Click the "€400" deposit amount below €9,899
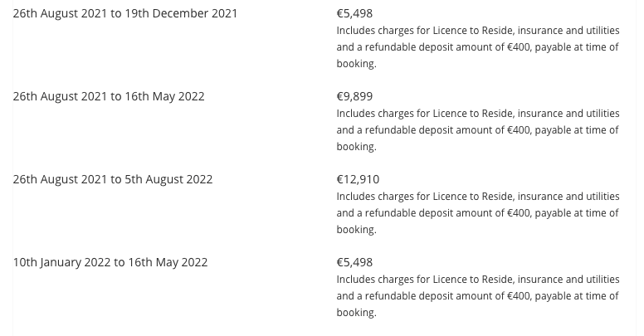This screenshot has width=644, height=336. (519, 130)
